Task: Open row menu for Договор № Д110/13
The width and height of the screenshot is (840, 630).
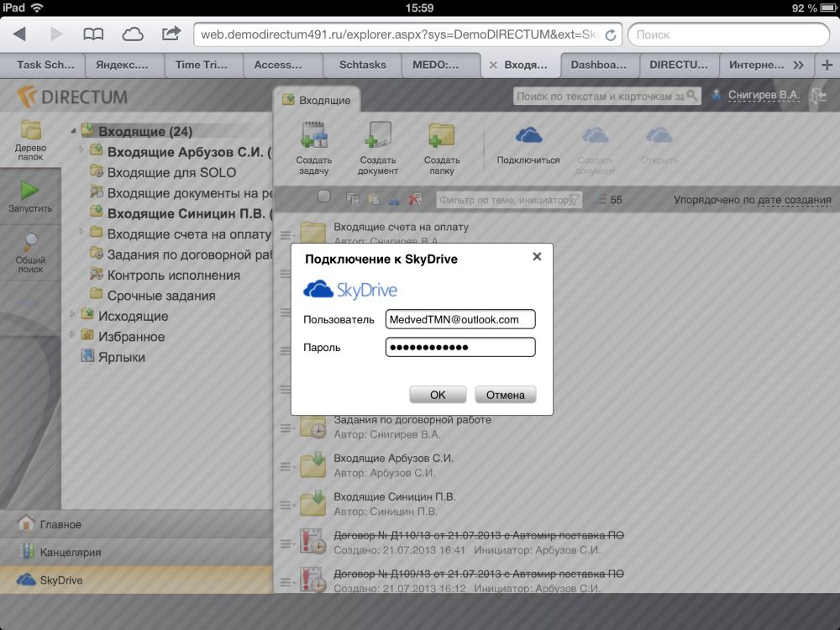Action: point(286,543)
